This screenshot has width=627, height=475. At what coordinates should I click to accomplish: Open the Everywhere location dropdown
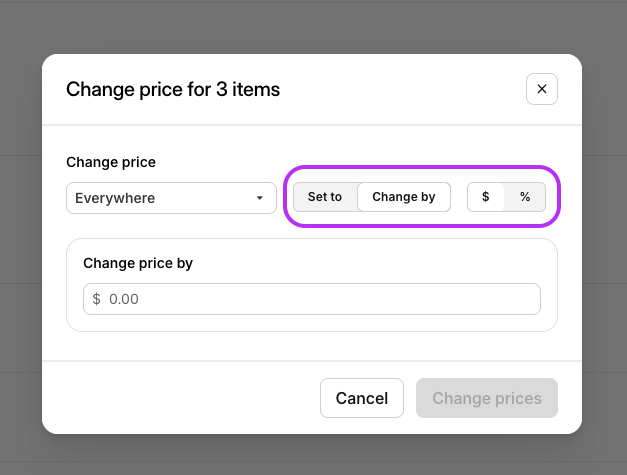click(x=171, y=198)
